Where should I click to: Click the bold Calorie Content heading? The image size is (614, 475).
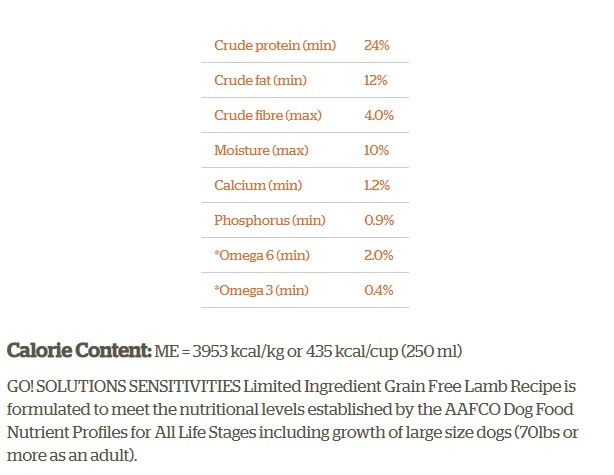[x=80, y=351]
